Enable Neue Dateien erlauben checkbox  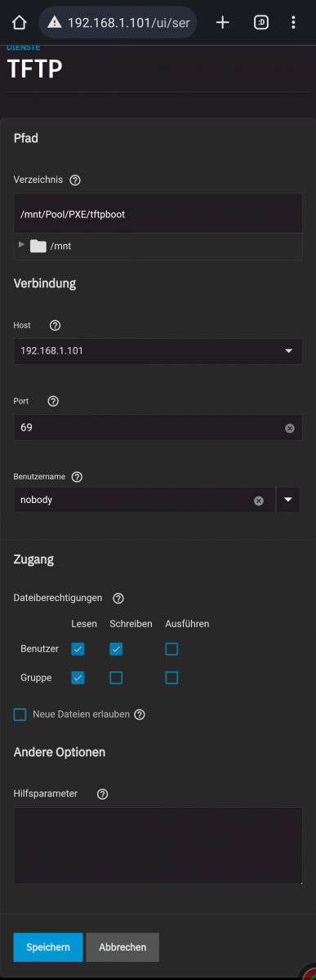click(20, 715)
